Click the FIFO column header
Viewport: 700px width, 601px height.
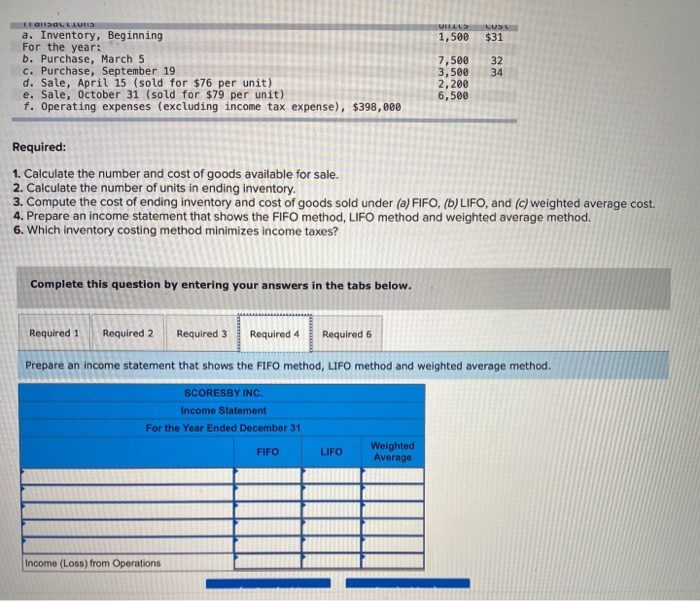click(x=267, y=452)
